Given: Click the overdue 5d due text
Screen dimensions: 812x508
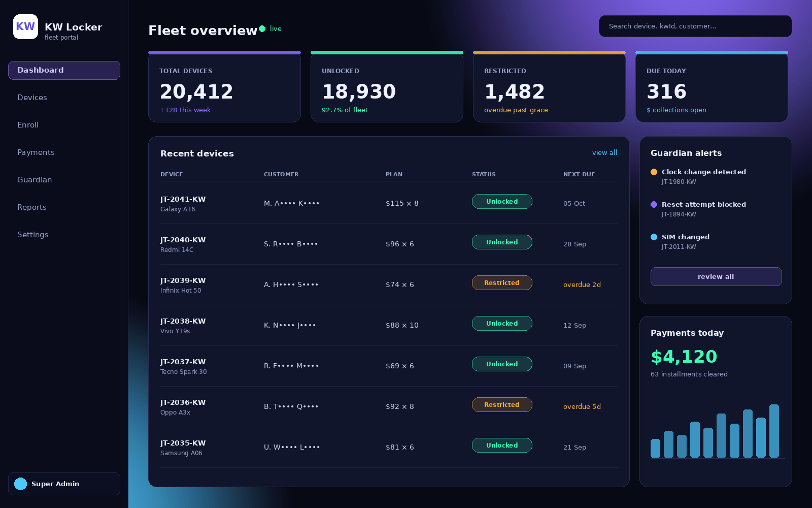Looking at the screenshot, I should coord(582,406).
